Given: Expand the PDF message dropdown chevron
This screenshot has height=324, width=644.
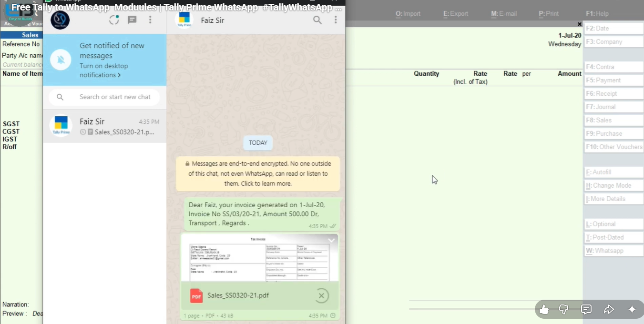Looking at the screenshot, I should point(331,240).
